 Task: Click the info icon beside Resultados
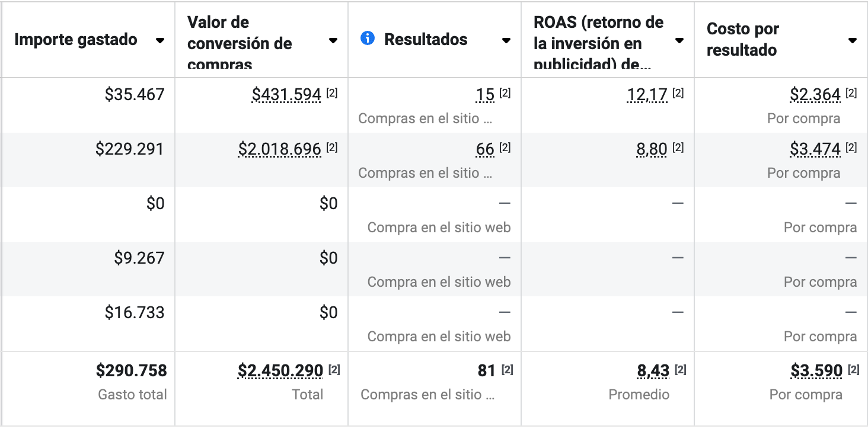pos(368,39)
